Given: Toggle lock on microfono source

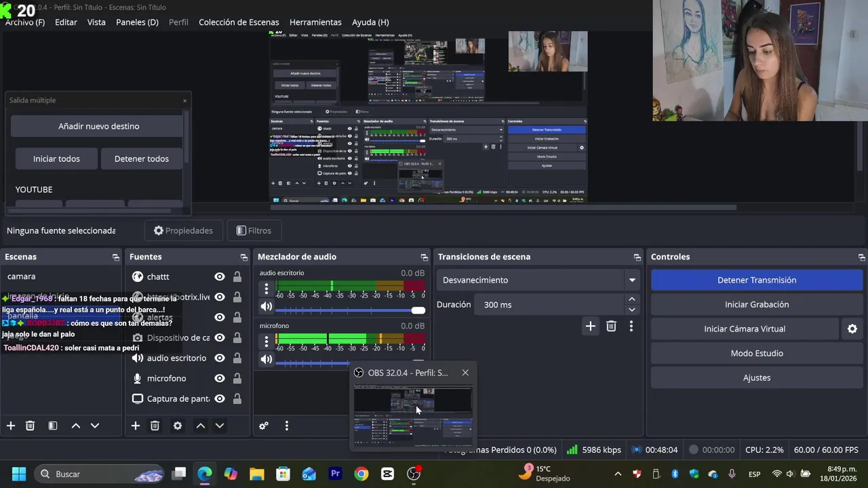Looking at the screenshot, I should click(237, 378).
